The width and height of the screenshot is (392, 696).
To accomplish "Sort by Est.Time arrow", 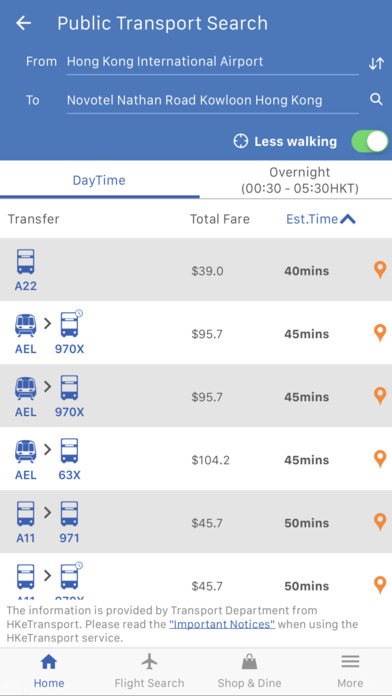I will [x=348, y=219].
